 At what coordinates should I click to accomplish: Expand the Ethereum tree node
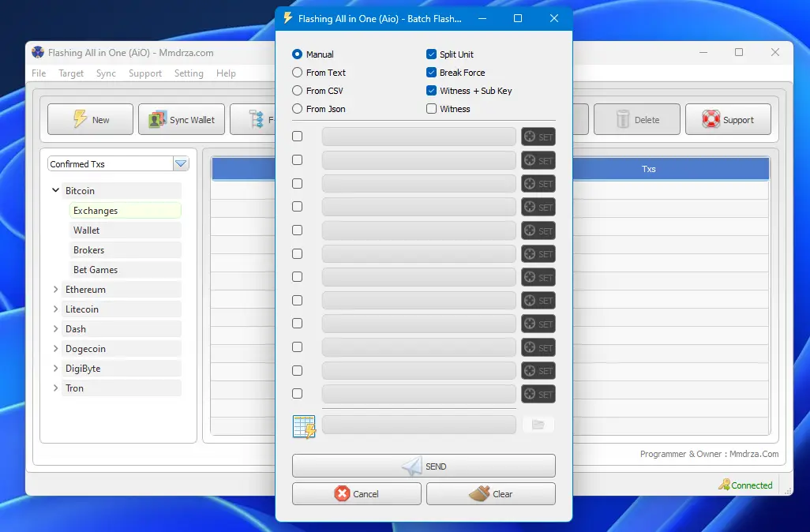(56, 289)
